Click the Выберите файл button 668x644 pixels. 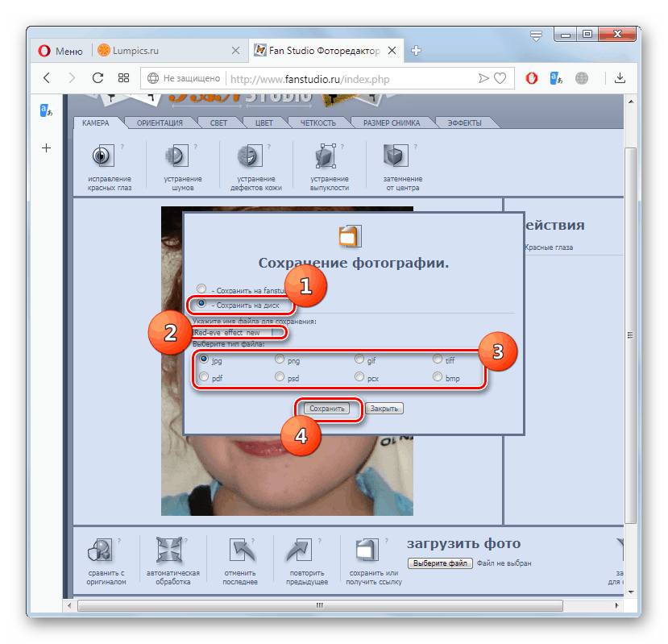tap(440, 563)
